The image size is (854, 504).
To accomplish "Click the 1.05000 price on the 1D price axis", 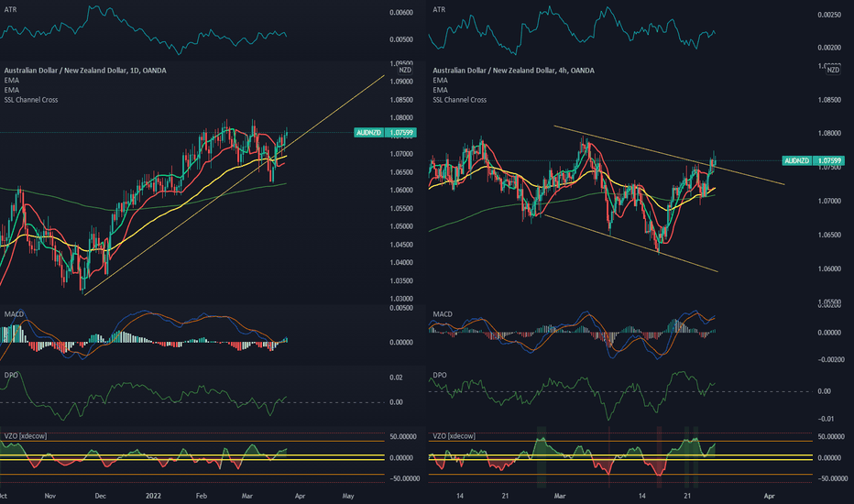I will (401, 226).
